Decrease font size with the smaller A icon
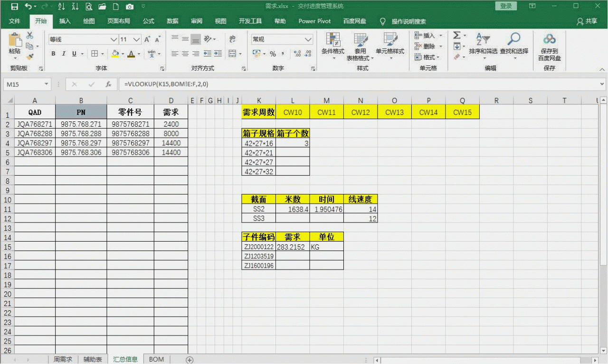Viewport: 608px width, 364px height. pyautogui.click(x=159, y=39)
